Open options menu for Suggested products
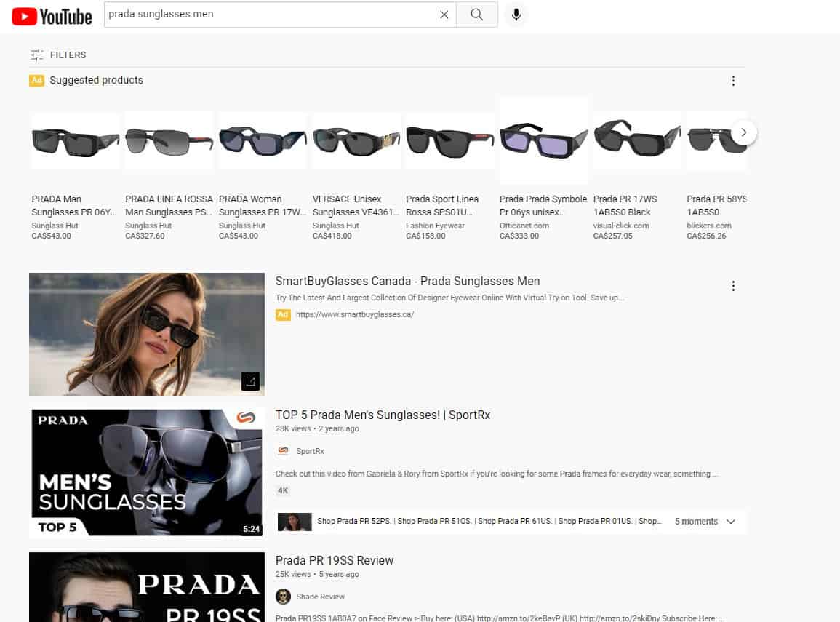 [733, 80]
